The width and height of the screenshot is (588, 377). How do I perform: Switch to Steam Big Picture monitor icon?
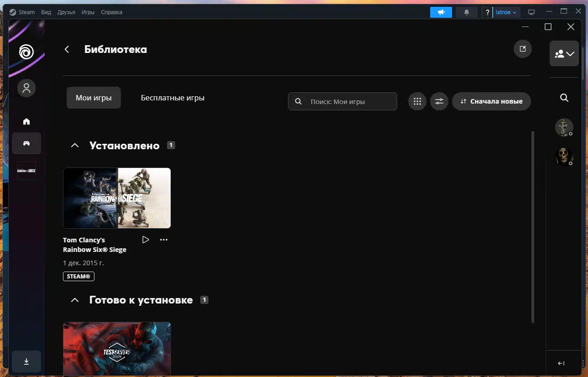[531, 12]
